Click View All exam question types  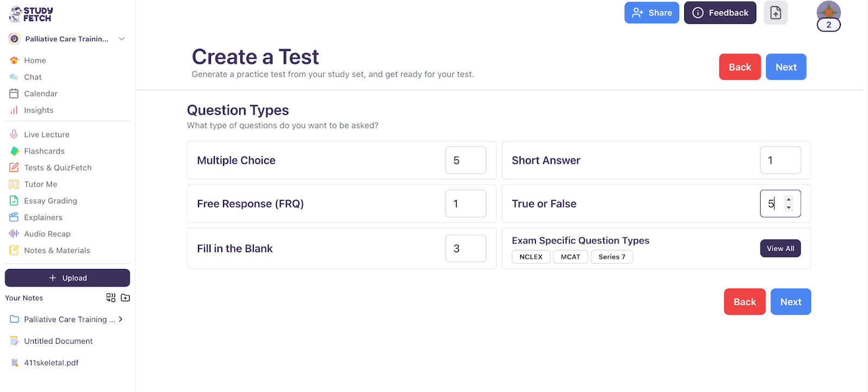(x=780, y=248)
